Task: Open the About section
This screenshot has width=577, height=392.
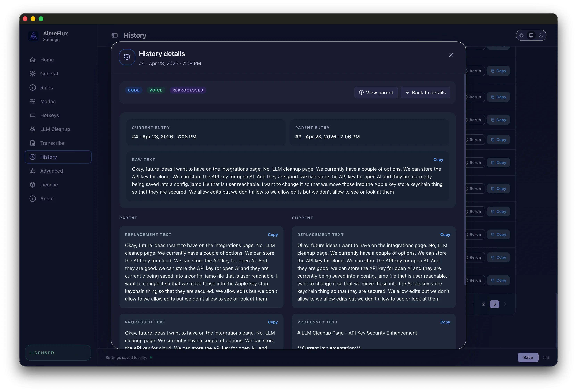Action: coord(58,199)
